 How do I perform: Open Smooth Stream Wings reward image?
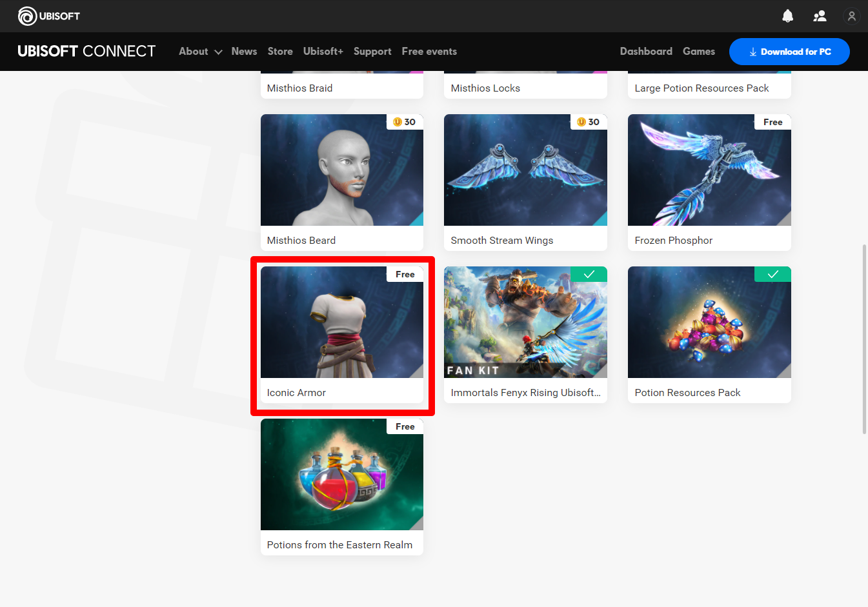pyautogui.click(x=525, y=170)
